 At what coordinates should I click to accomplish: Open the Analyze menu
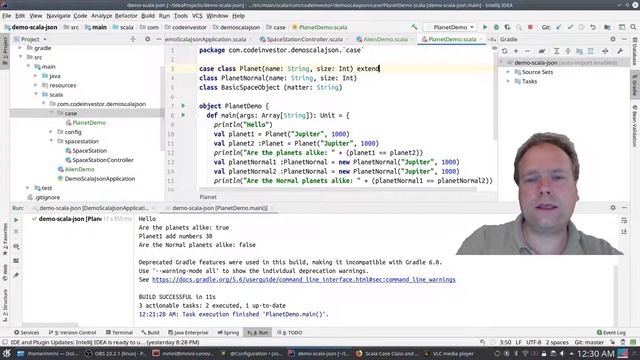pyautogui.click(x=101, y=16)
